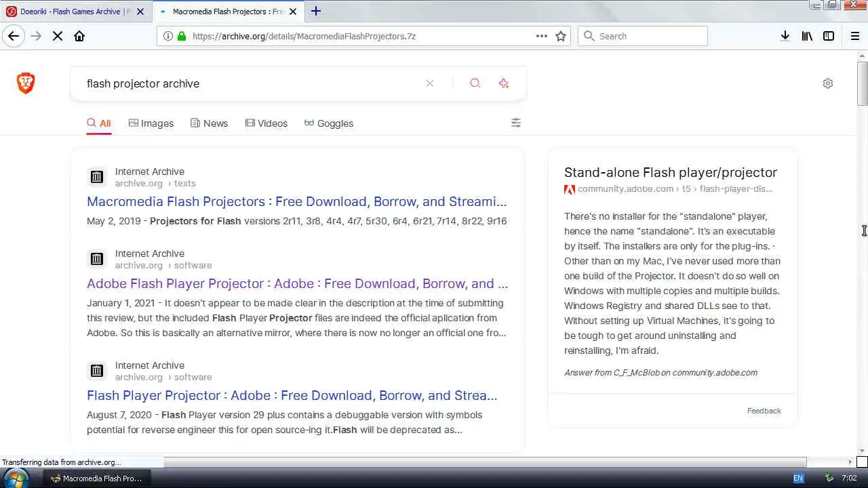Open the Firefox hamburger menu

855,36
